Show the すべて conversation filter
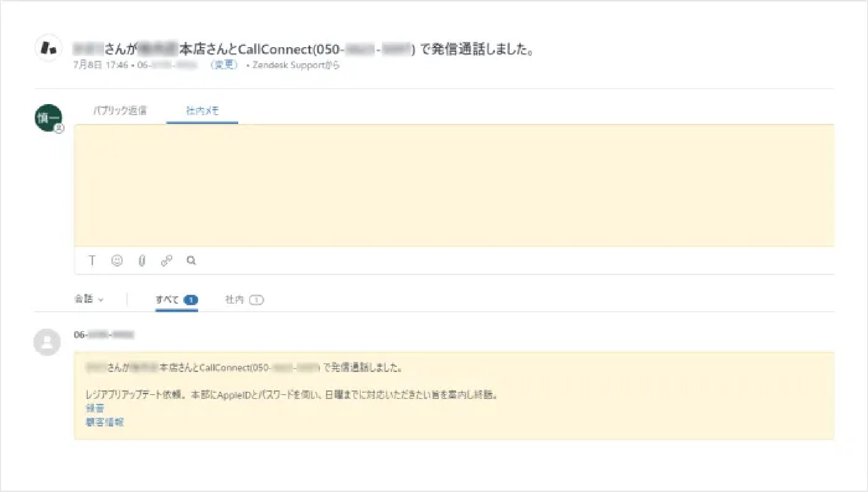This screenshot has width=868, height=492. point(176,300)
